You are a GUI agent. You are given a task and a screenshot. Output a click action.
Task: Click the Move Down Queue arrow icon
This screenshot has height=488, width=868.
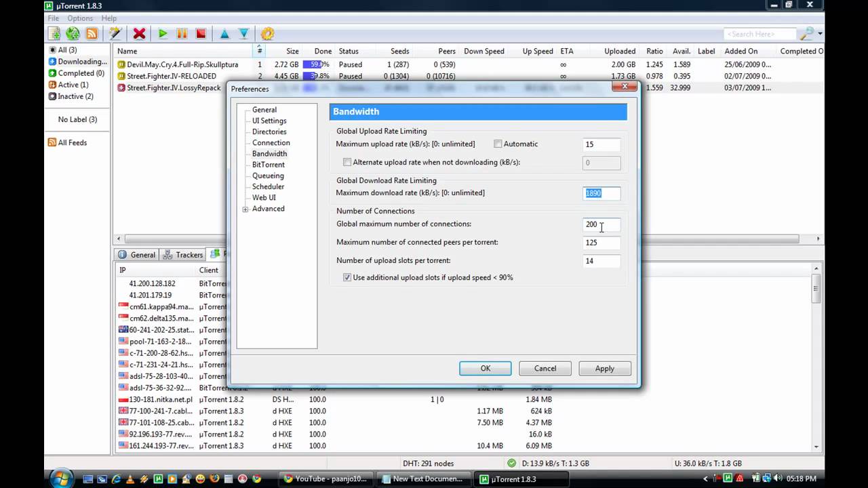coord(243,33)
